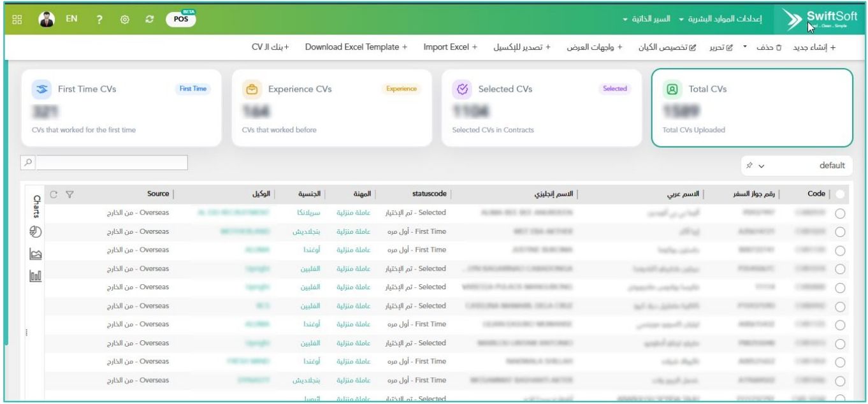Sort by the الاسم عربي column header
868x404 pixels.
tap(682, 194)
